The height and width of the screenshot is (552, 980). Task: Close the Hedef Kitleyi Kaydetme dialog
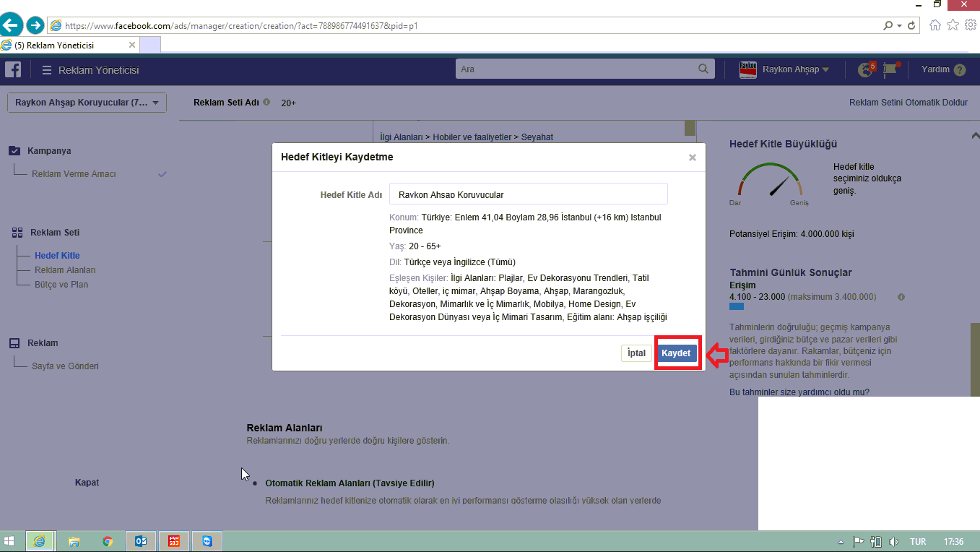[x=692, y=158]
